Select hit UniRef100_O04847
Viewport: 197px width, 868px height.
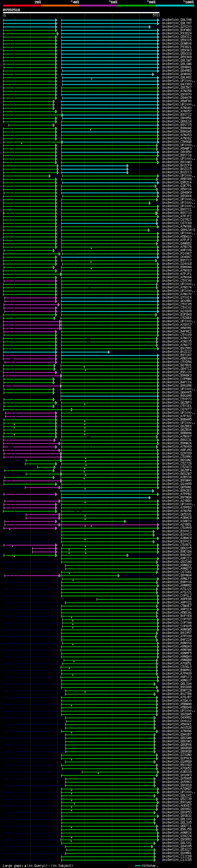click(x=177, y=257)
